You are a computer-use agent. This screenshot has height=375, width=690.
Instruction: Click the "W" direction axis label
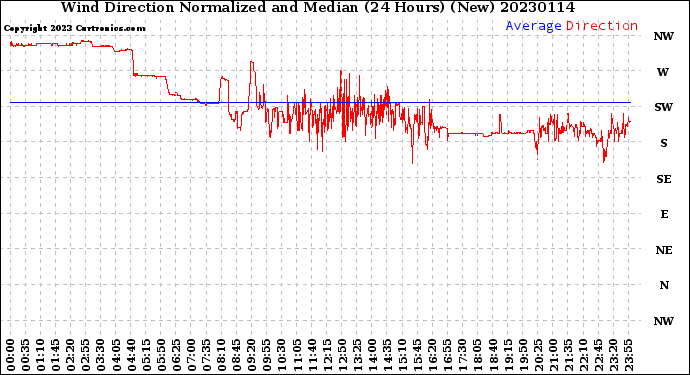pos(663,72)
